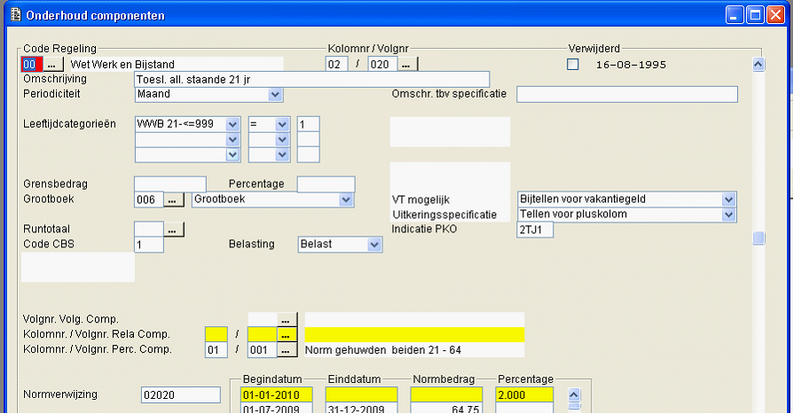Maximize the Onderhoud componenten window
Viewport: 794px width, 414px height.
(x=755, y=15)
